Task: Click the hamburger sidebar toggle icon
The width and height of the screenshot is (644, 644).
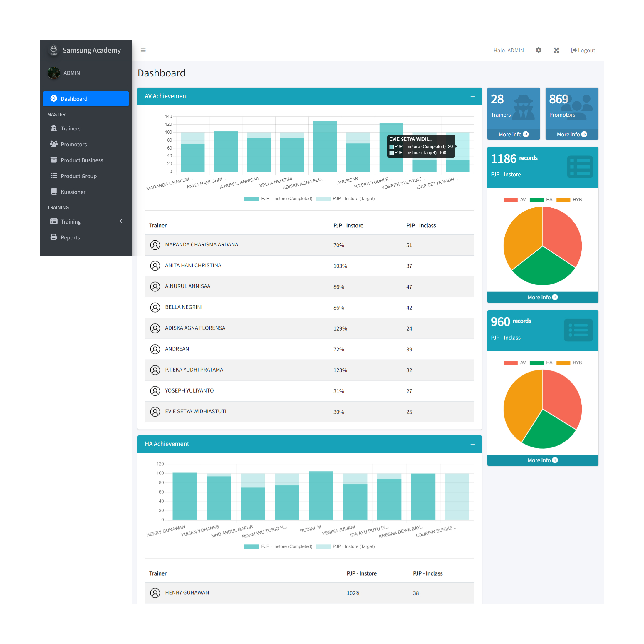Action: tap(143, 50)
